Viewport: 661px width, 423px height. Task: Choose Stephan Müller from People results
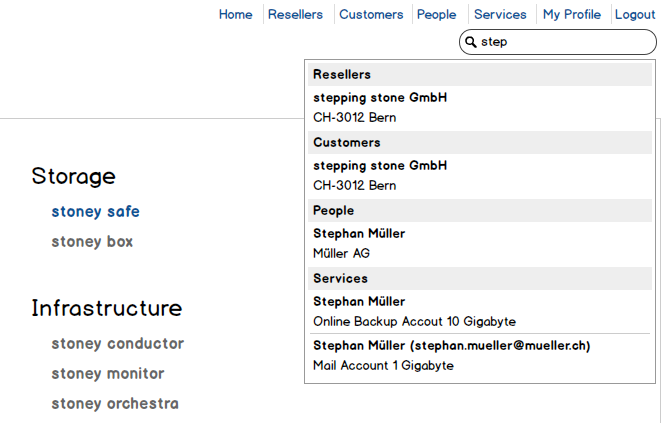359,234
